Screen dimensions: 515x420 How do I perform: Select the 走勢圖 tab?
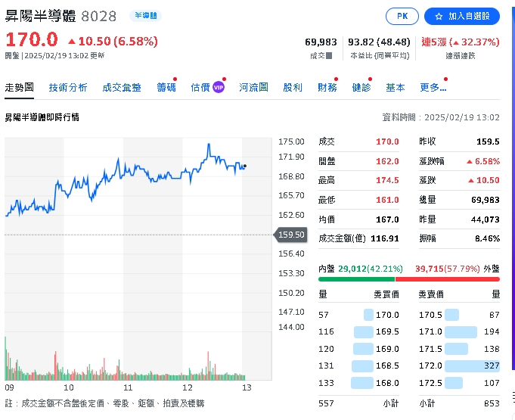point(19,88)
